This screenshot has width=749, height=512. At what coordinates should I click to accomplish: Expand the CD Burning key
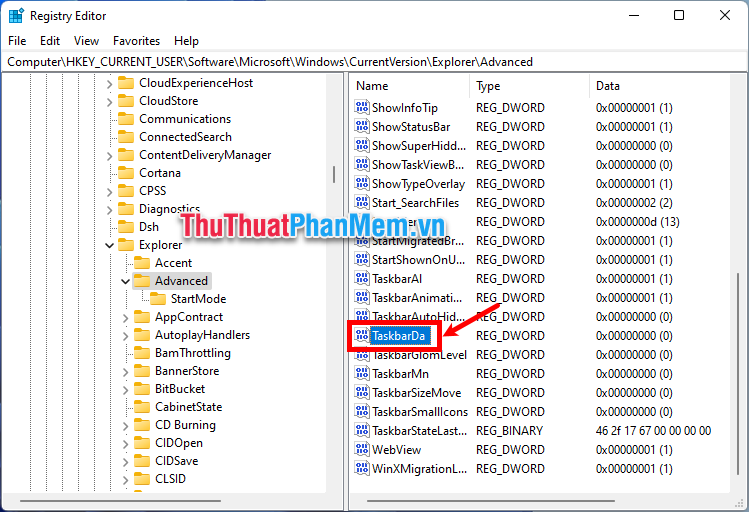125,426
